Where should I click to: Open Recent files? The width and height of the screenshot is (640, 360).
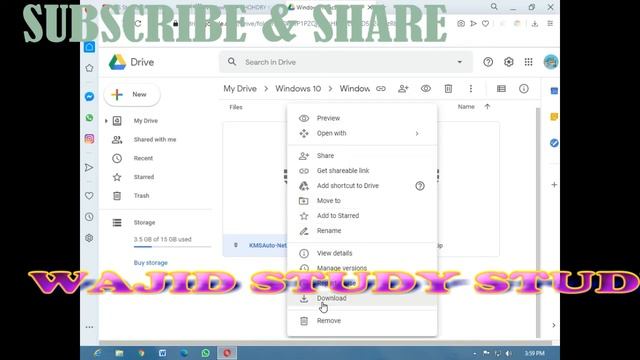143,158
